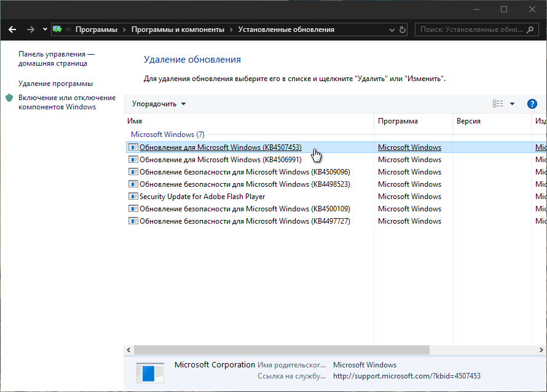
Task: Open the Упорядочить menu
Action: (x=159, y=104)
